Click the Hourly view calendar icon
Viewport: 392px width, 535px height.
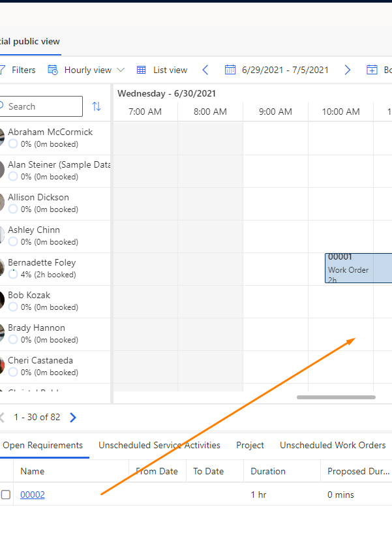click(53, 70)
